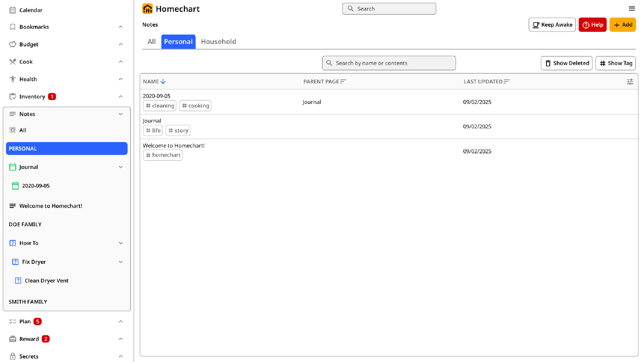Toggle Show Tag button
Viewport: 644px width, 362px height.
(x=616, y=63)
